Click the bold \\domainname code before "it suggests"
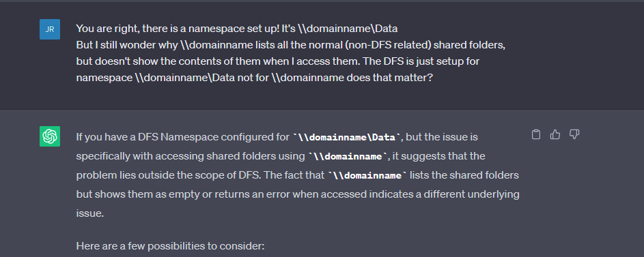The image size is (644, 257). (348, 157)
